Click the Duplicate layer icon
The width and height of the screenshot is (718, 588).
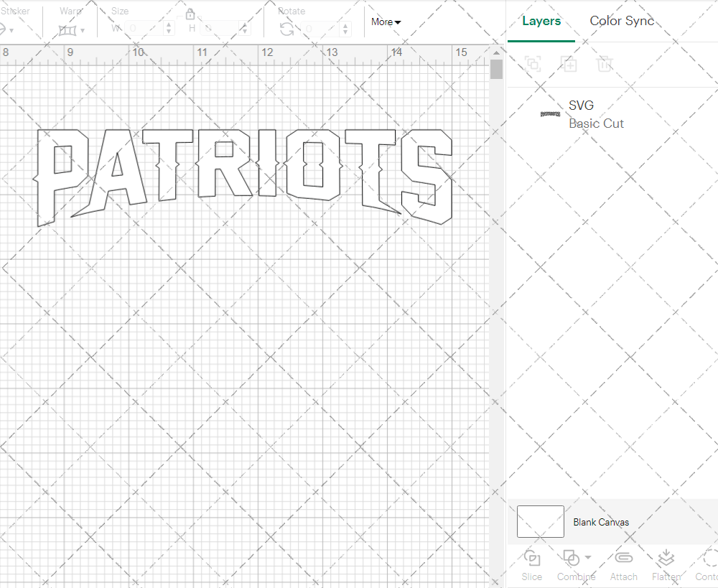click(x=569, y=64)
